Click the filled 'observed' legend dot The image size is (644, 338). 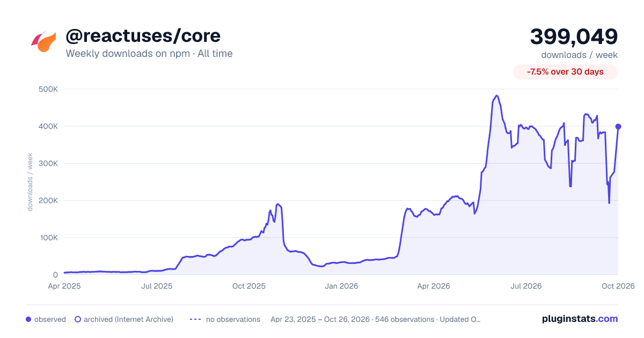pyautogui.click(x=28, y=319)
